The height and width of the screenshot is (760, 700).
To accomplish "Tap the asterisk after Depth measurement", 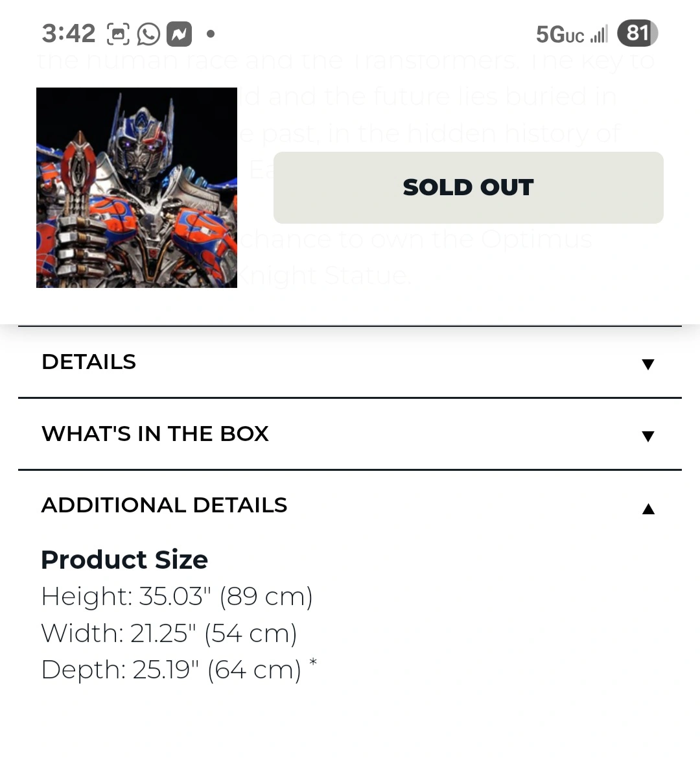I will point(313,662).
